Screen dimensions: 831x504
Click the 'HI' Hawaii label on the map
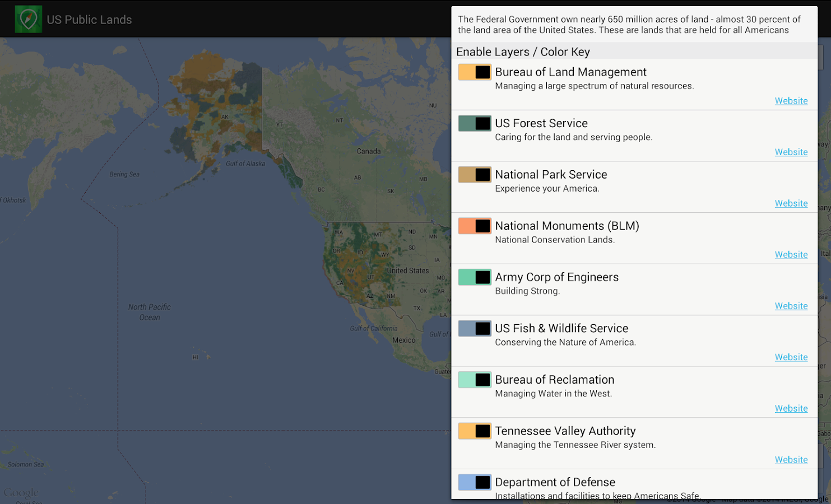196,357
